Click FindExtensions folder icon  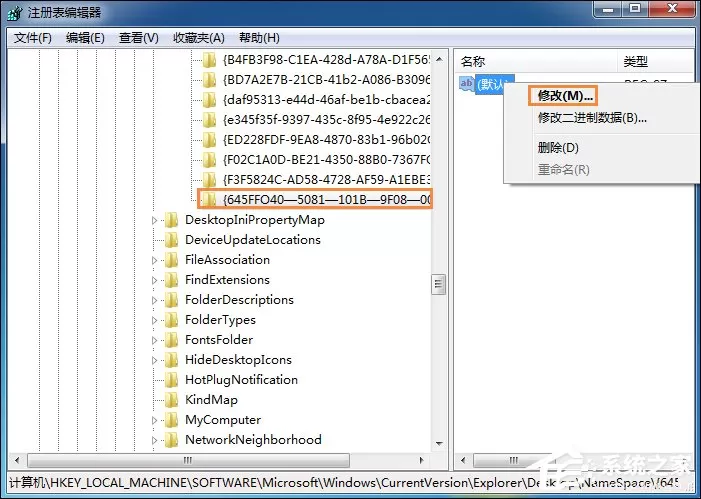tap(171, 280)
